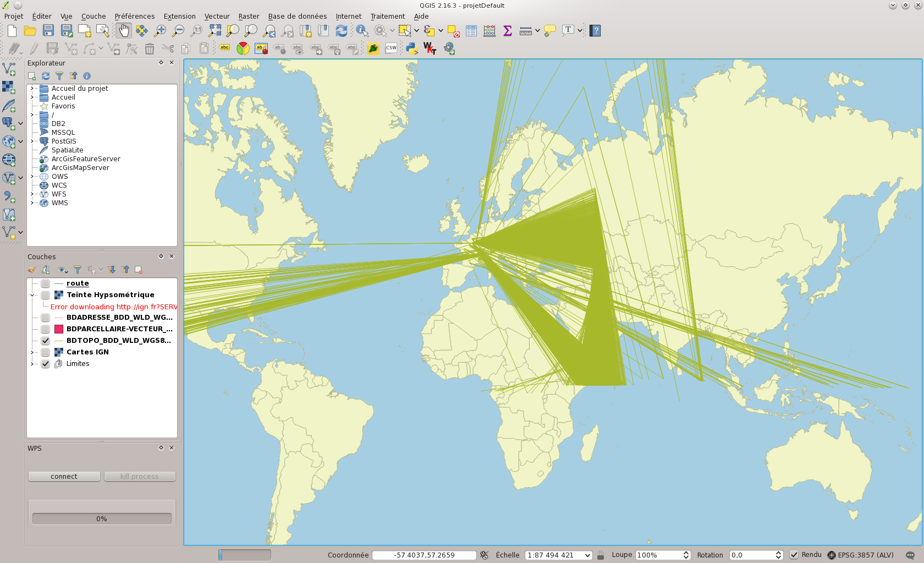Show statistical summary sigma icon
The image size is (924, 563).
point(508,31)
